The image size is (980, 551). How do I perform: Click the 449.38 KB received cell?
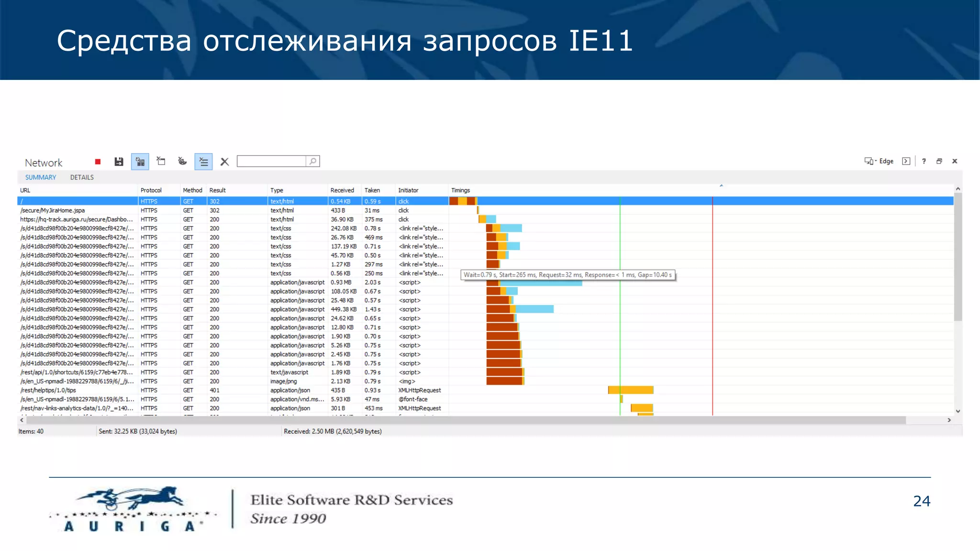pyautogui.click(x=344, y=309)
